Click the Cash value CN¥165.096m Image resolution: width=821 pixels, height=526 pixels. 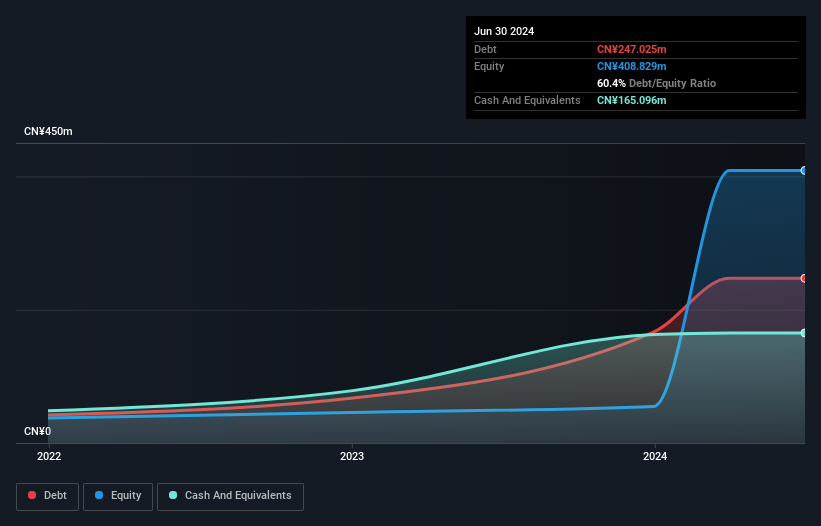631,100
